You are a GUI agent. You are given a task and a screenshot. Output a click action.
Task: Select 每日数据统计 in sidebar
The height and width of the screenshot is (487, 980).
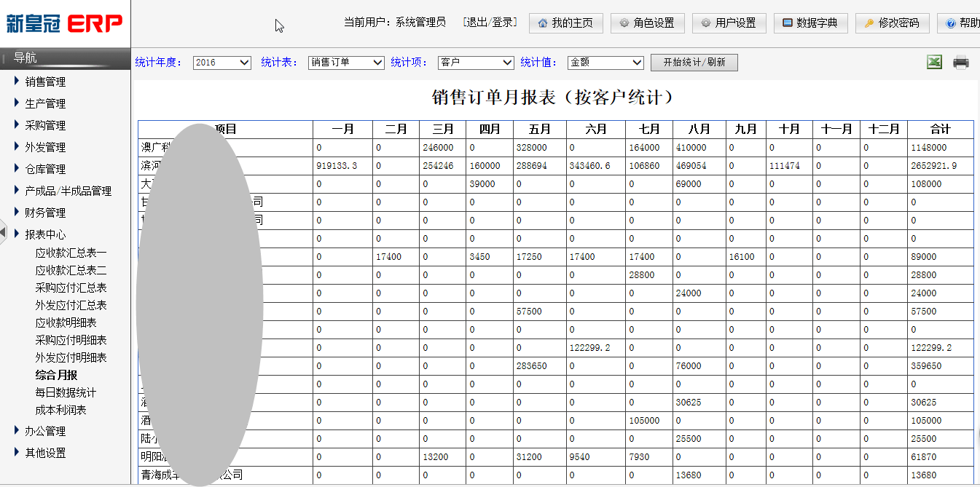66,392
